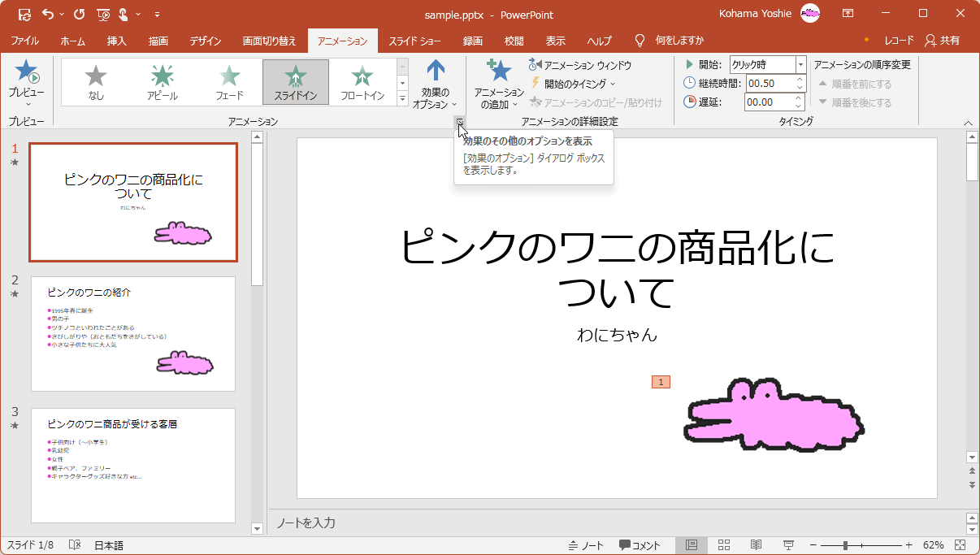
Task: Open Comments (コメント) from status bar
Action: coord(640,545)
